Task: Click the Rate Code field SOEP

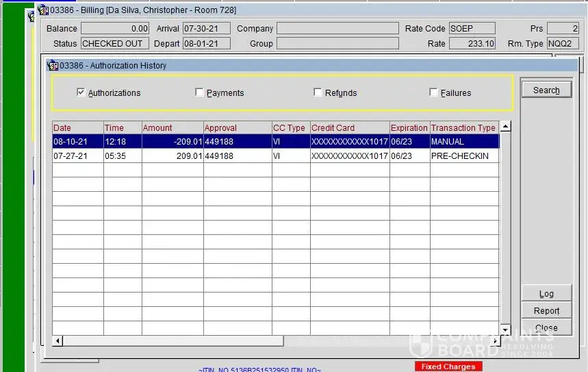Action: (x=472, y=29)
